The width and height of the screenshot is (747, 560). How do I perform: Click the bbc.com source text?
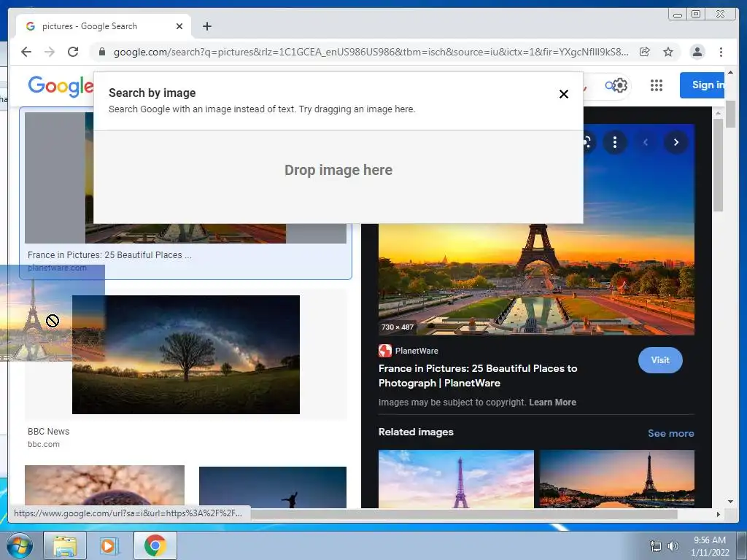tap(43, 444)
